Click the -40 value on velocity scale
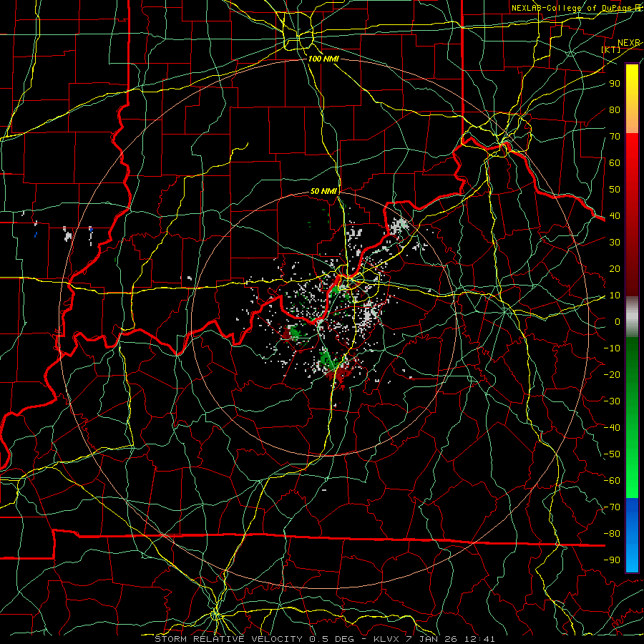644x644 pixels. [x=612, y=428]
